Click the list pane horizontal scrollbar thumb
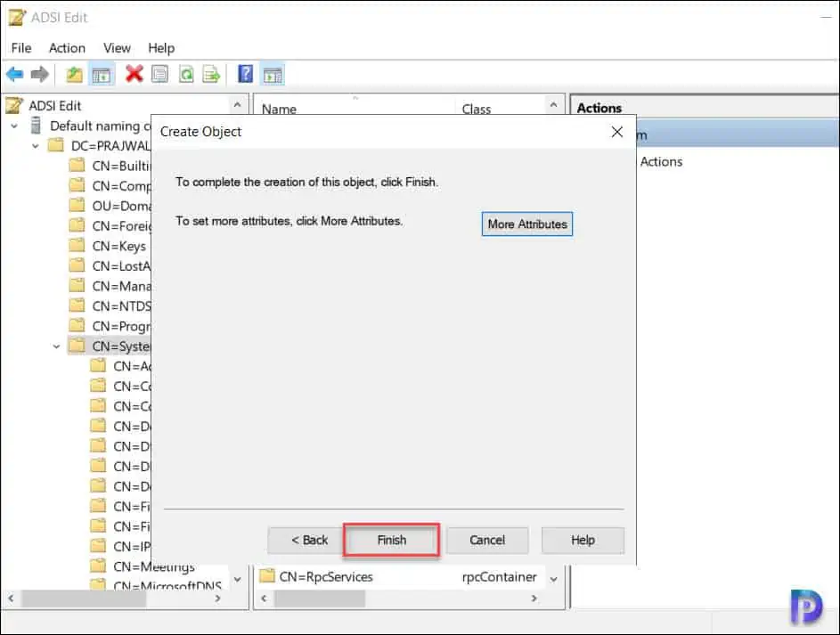This screenshot has height=635, width=840. point(320,598)
